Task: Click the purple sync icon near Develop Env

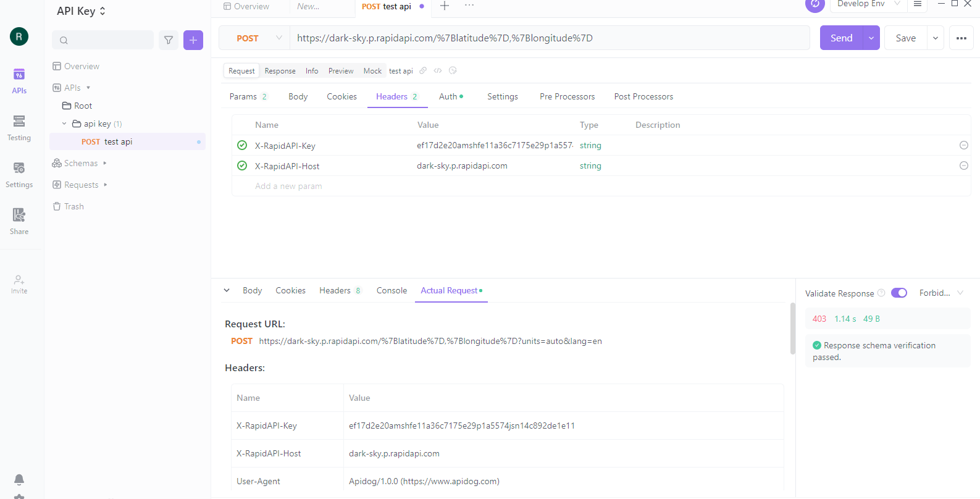Action: [815, 5]
